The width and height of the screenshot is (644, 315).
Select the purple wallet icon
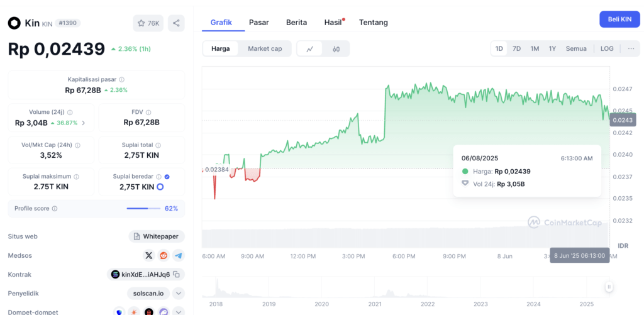pyautogui.click(x=164, y=312)
